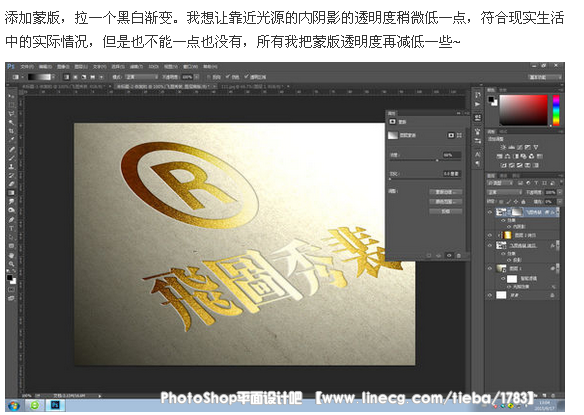The image size is (584, 415).
Task: Click the Invert button in Properties
Action: 446,211
